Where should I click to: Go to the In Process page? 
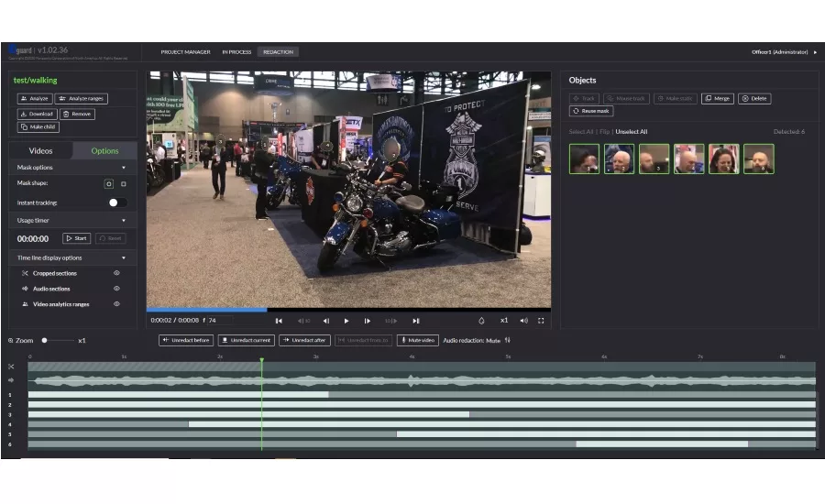click(236, 52)
